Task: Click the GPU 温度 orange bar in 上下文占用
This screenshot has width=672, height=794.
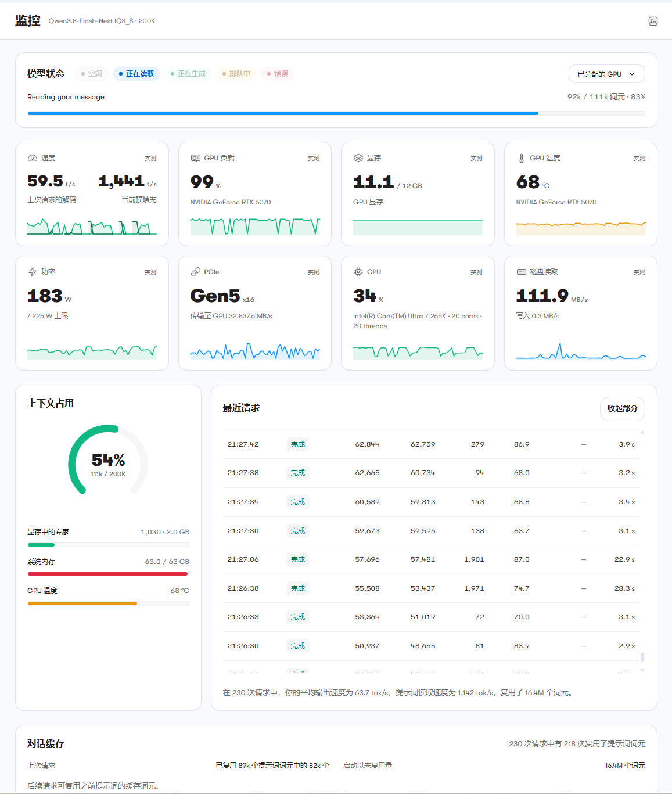Action: pyautogui.click(x=108, y=603)
